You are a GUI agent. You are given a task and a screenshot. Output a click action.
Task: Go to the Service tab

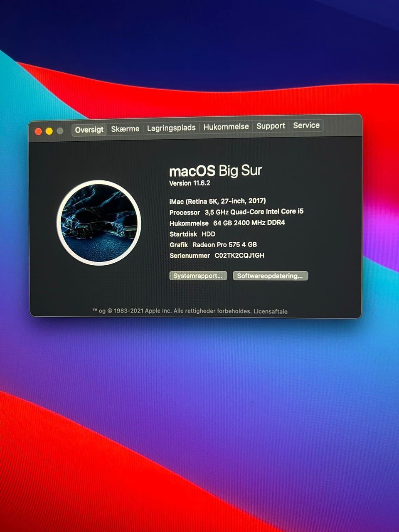306,125
